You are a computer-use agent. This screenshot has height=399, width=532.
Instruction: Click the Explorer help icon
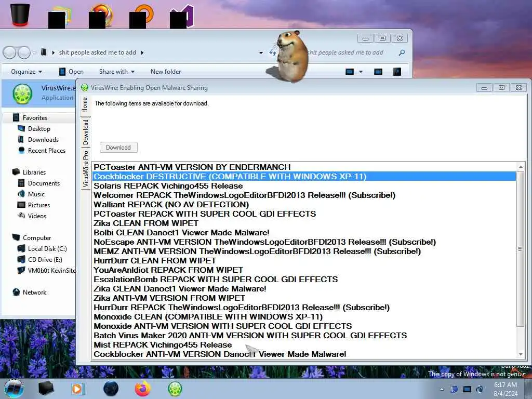pos(396,72)
